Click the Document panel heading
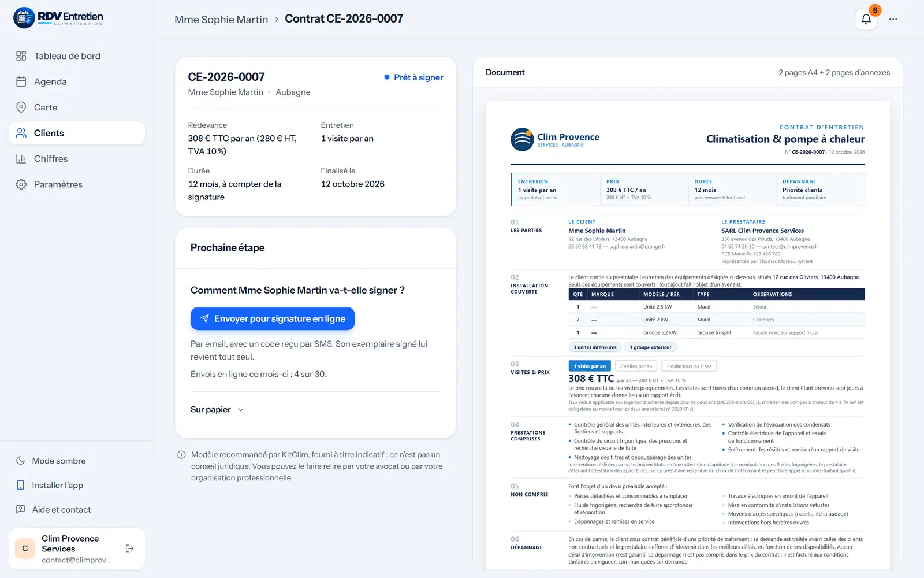 [x=505, y=72]
